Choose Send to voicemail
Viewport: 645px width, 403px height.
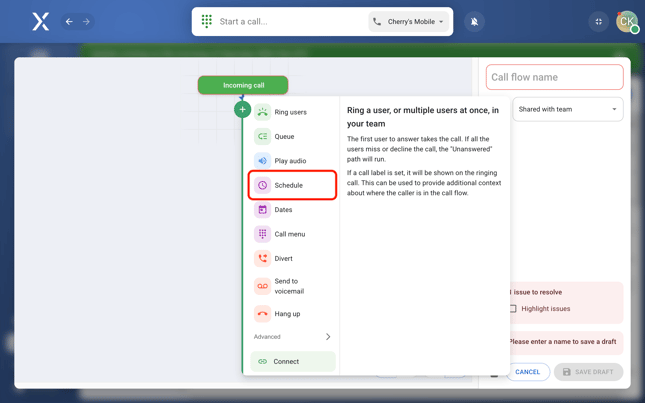coord(292,286)
